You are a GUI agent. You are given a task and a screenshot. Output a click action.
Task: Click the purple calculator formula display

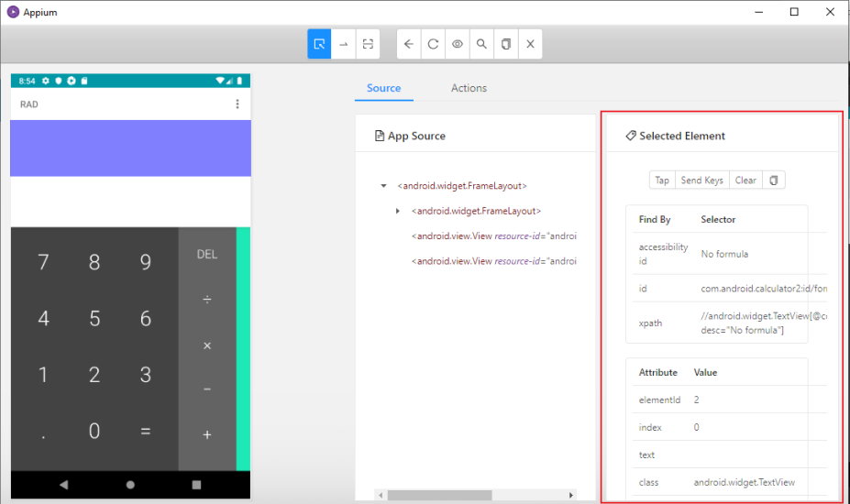(x=130, y=148)
